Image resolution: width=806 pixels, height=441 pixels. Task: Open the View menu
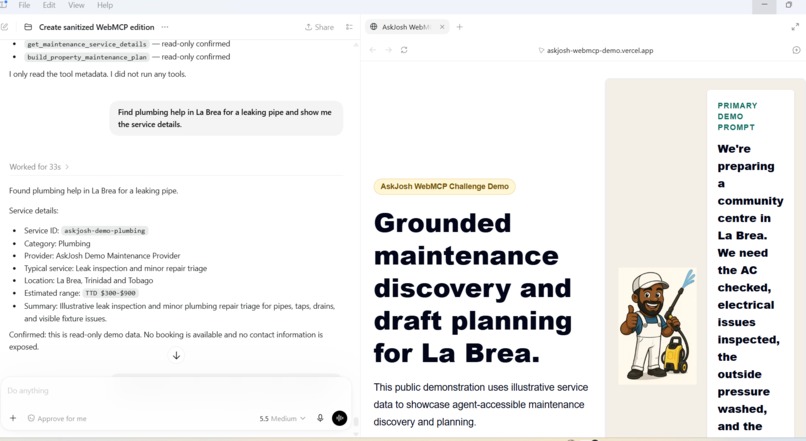(x=76, y=5)
